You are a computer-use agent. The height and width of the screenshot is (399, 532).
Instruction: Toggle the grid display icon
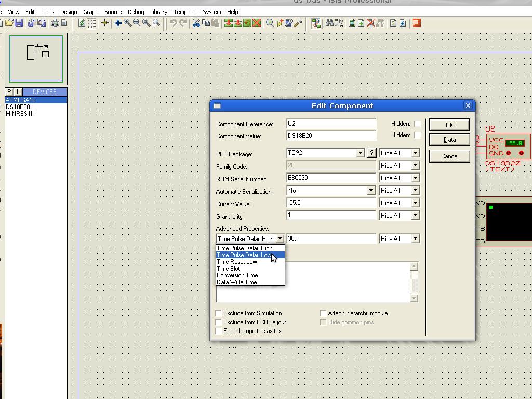click(91, 23)
